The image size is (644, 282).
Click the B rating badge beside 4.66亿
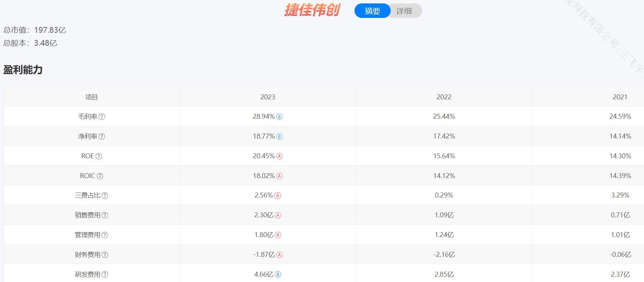(x=278, y=275)
